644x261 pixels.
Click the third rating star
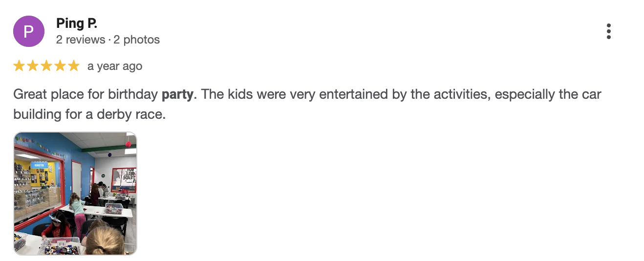click(x=46, y=66)
